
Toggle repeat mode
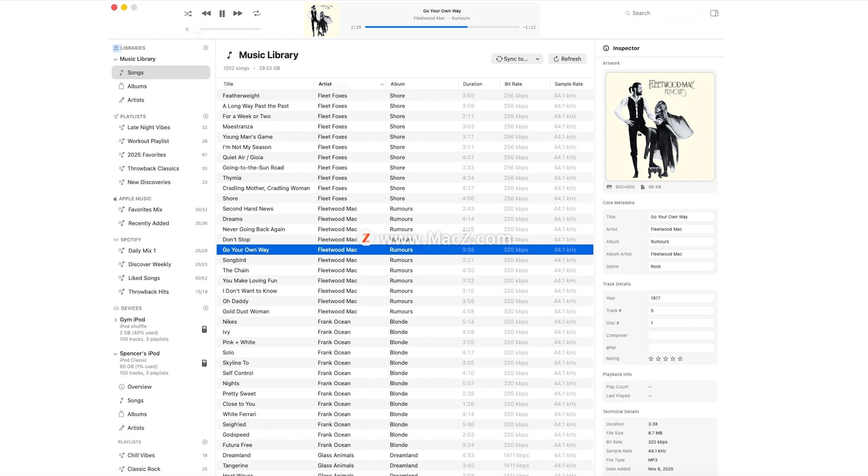tap(257, 14)
